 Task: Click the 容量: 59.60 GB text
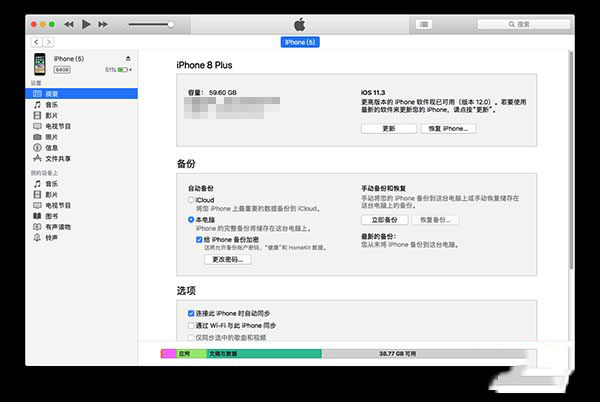click(x=212, y=93)
